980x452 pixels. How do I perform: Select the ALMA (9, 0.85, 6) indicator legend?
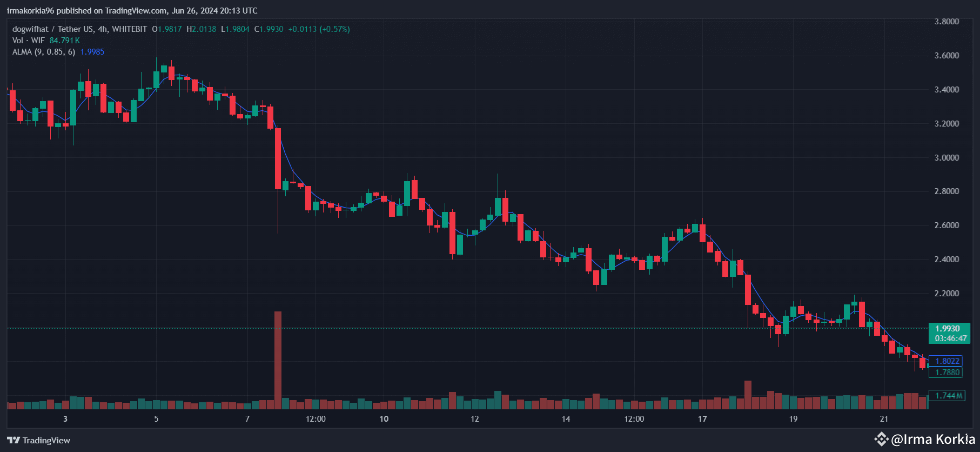[44, 52]
